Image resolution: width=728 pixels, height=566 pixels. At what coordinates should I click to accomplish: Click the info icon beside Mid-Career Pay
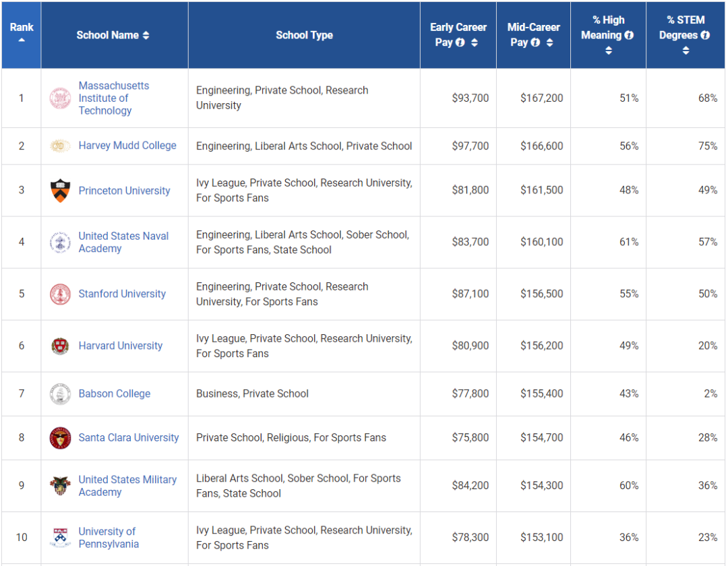[535, 42]
